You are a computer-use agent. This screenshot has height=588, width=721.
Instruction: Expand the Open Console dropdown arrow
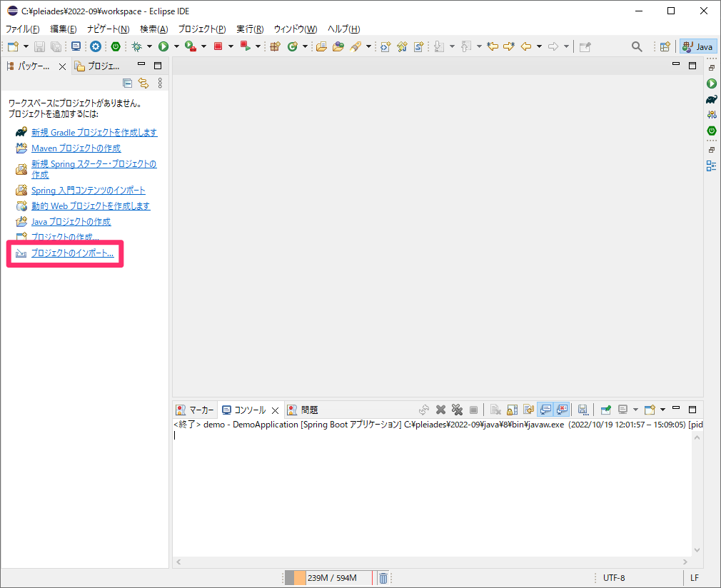click(662, 409)
